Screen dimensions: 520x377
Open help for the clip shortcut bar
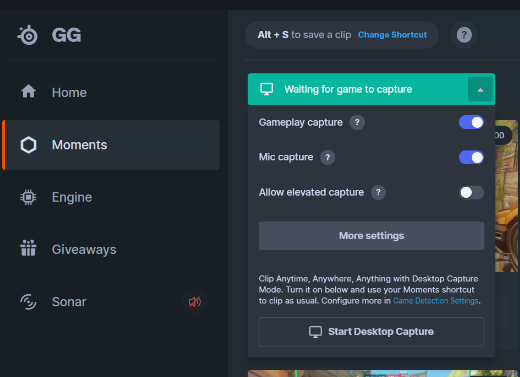tap(464, 35)
